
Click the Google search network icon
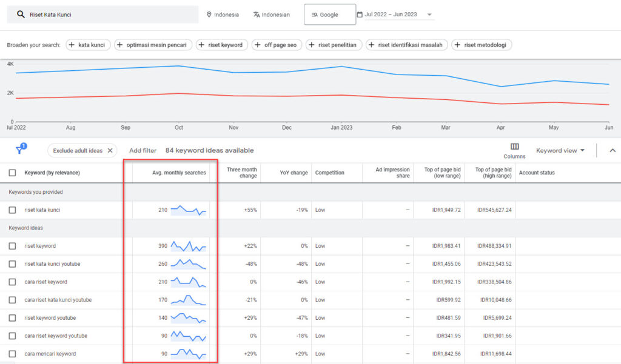click(x=315, y=15)
